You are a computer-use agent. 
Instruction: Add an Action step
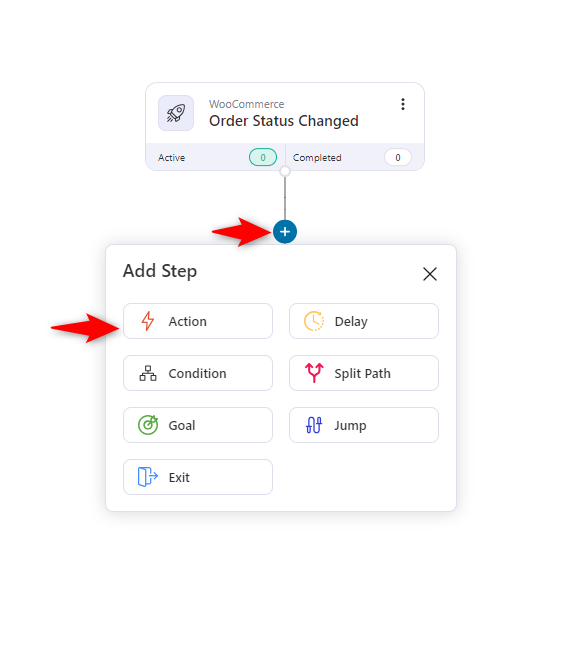[x=198, y=321]
